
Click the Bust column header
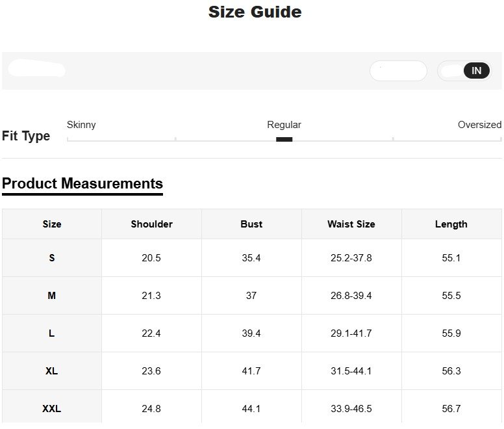[x=251, y=224]
